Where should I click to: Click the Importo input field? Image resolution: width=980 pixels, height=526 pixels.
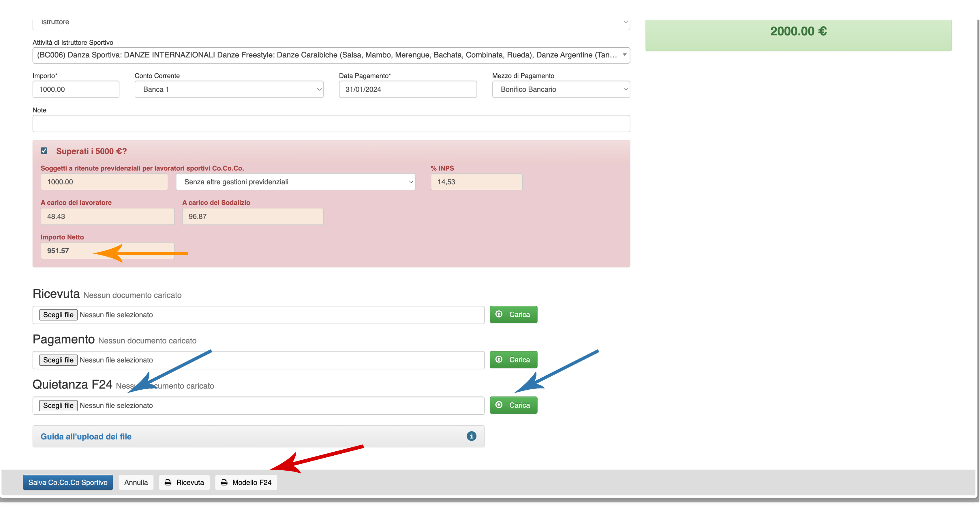click(x=76, y=89)
